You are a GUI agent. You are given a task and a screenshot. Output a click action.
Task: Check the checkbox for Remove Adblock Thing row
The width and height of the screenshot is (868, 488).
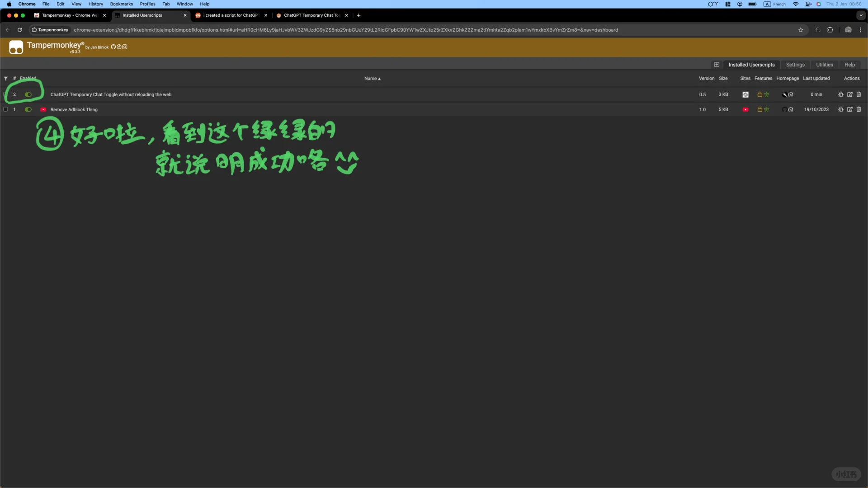(x=5, y=109)
